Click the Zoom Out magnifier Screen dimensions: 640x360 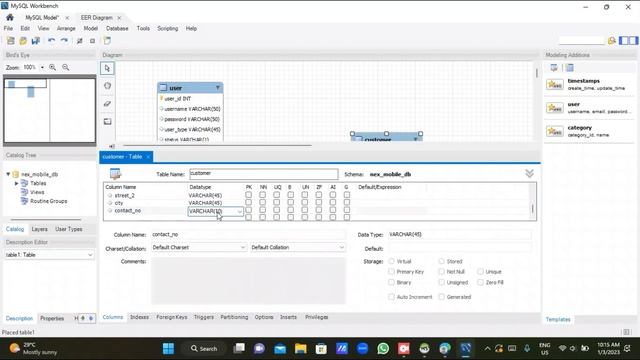click(x=66, y=67)
